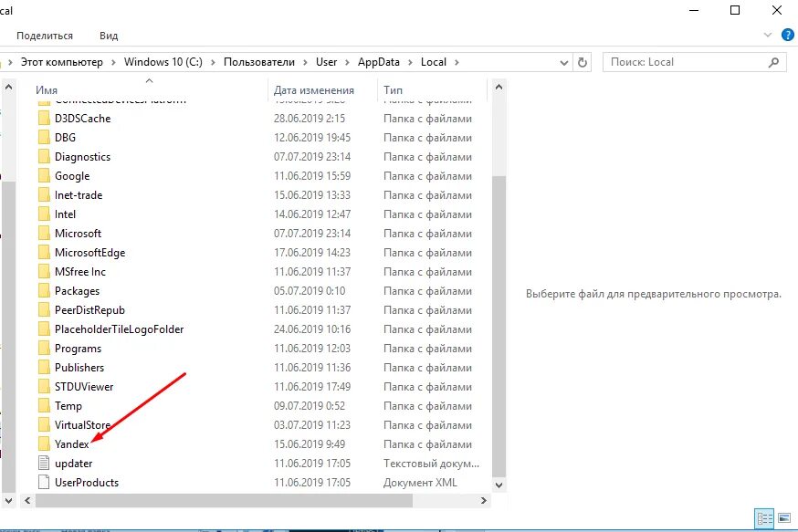This screenshot has height=532, width=798.
Task: Open the Вид ribbon tab
Action: [x=109, y=36]
